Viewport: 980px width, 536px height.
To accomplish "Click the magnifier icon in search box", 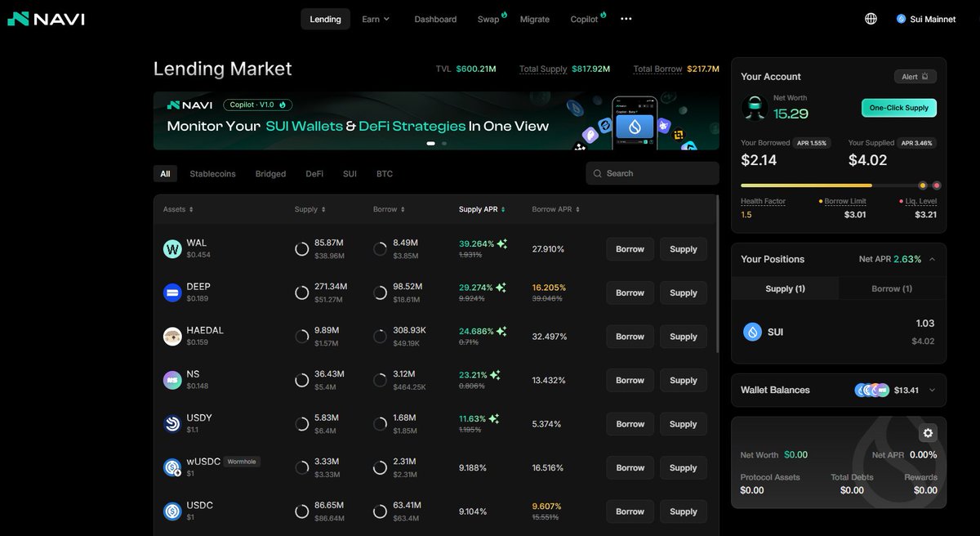I will point(598,173).
